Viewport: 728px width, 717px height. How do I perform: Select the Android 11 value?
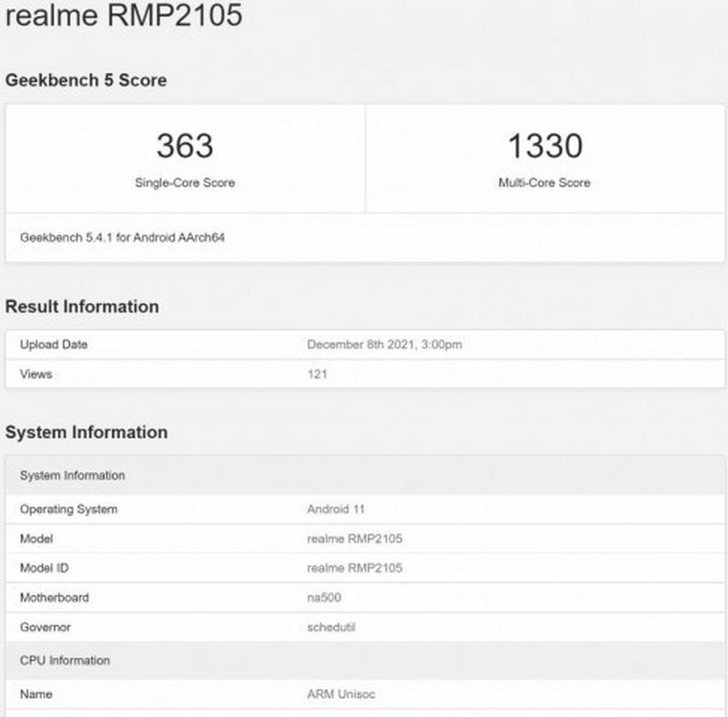click(x=336, y=510)
